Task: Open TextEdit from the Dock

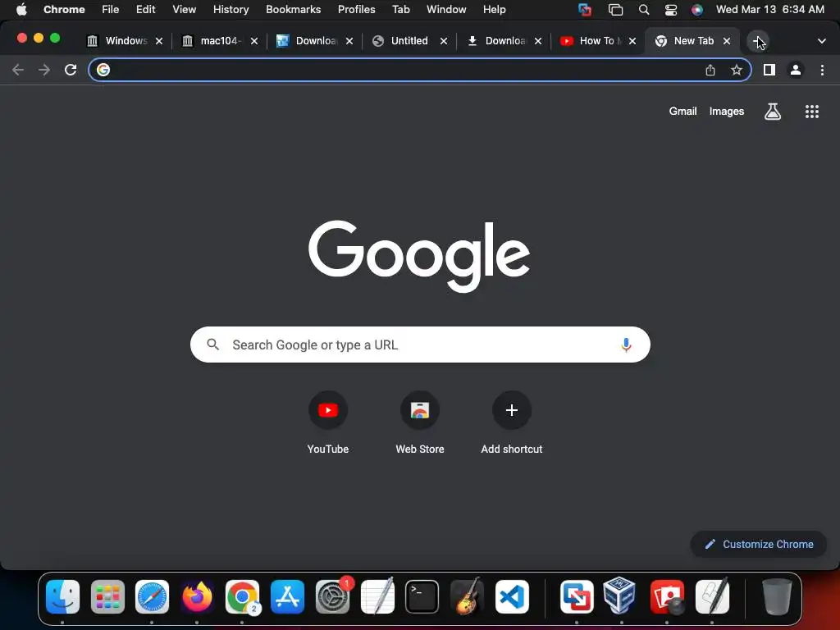Action: tap(377, 597)
